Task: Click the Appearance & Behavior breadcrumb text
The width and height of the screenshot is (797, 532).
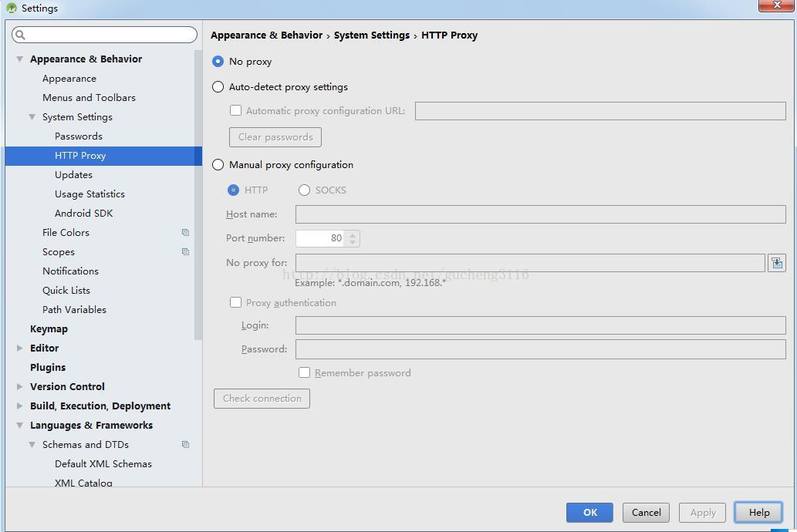Action: (266, 35)
